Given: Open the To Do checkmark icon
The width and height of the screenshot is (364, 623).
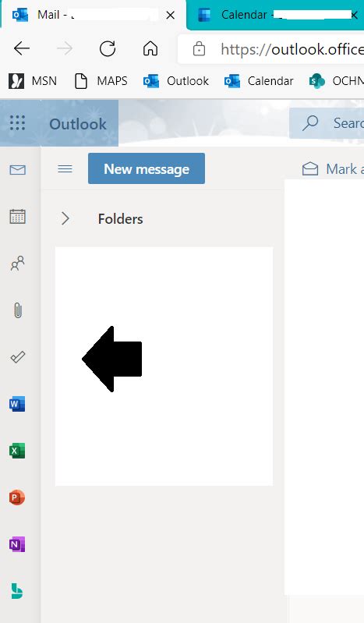Looking at the screenshot, I should (x=17, y=357).
